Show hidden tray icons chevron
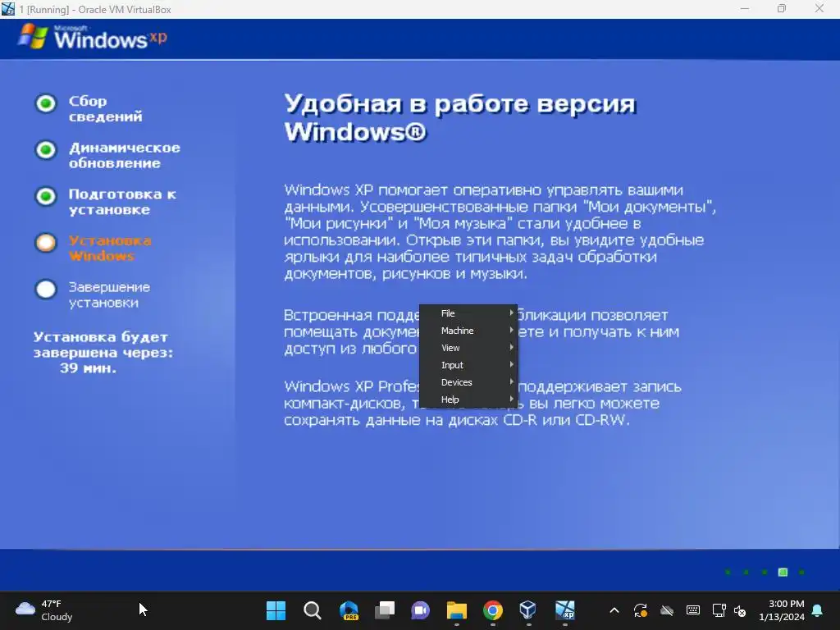Image resolution: width=840 pixels, height=630 pixels. coord(614,610)
